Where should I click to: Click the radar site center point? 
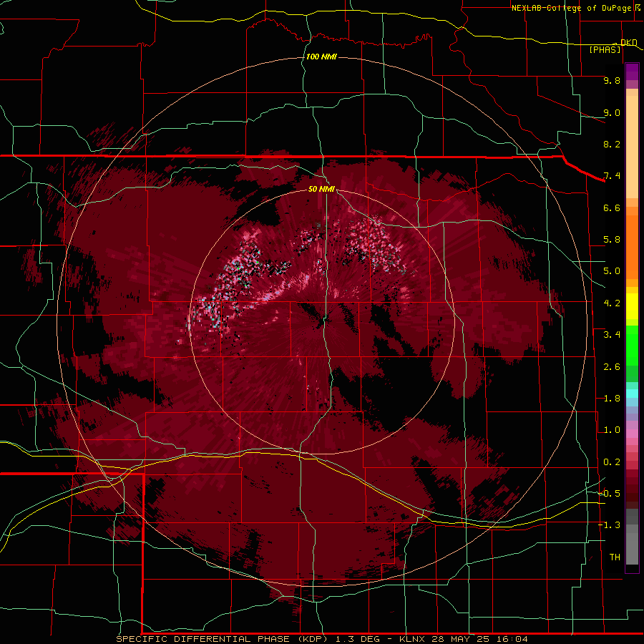[x=322, y=323]
